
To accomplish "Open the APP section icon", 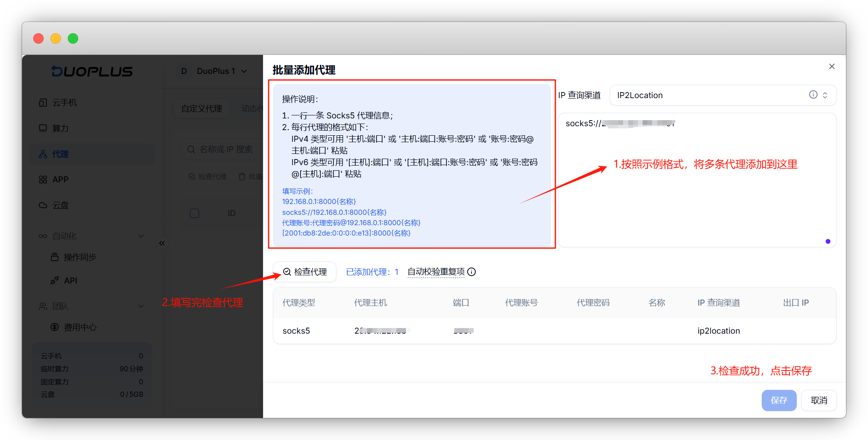I will click(43, 179).
